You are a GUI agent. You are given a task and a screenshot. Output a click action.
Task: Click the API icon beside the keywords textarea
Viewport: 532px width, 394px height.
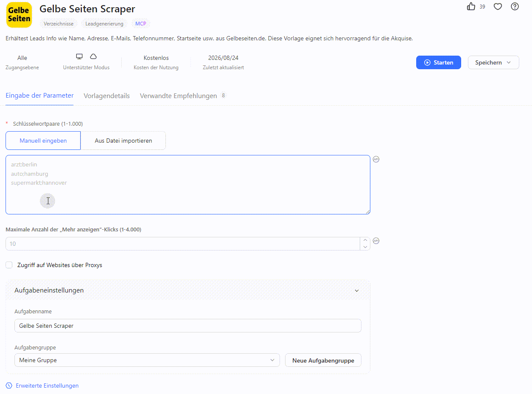pos(376,159)
